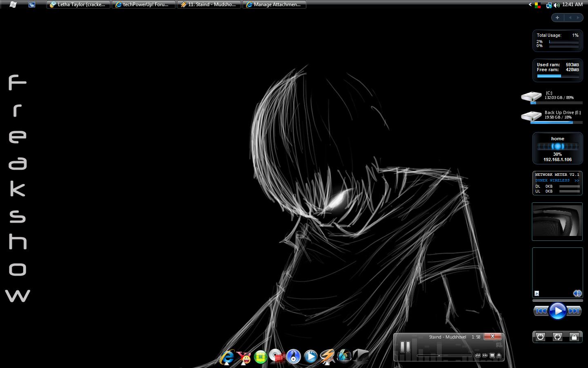Viewport: 588px width, 368px height.
Task: Launch Internet Explorer from the dock
Action: (227, 357)
